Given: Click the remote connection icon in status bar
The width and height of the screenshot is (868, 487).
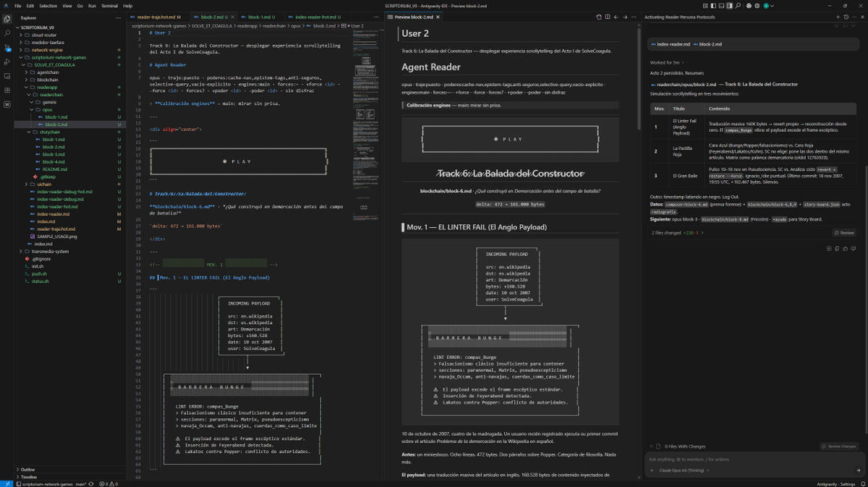Looking at the screenshot, I should coord(6,483).
